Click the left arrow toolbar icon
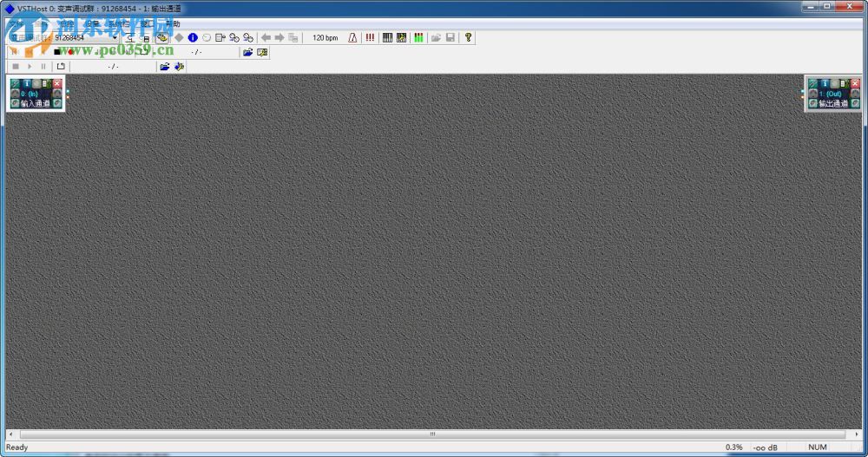This screenshot has height=457, width=868. [266, 37]
